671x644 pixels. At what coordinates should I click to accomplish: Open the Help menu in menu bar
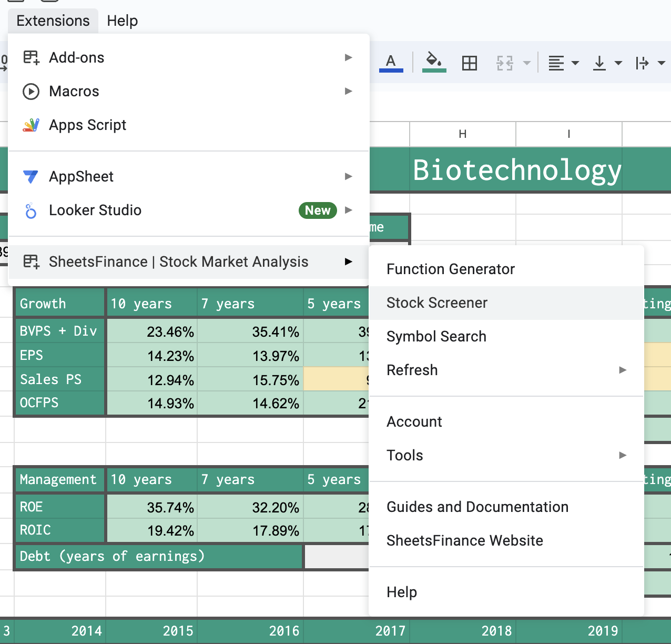(122, 21)
